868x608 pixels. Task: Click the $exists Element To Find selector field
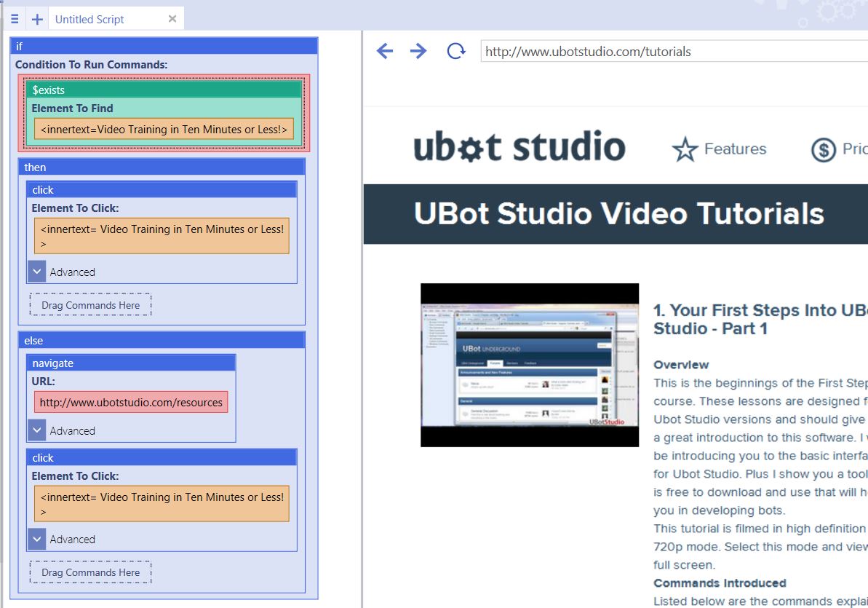(164, 129)
